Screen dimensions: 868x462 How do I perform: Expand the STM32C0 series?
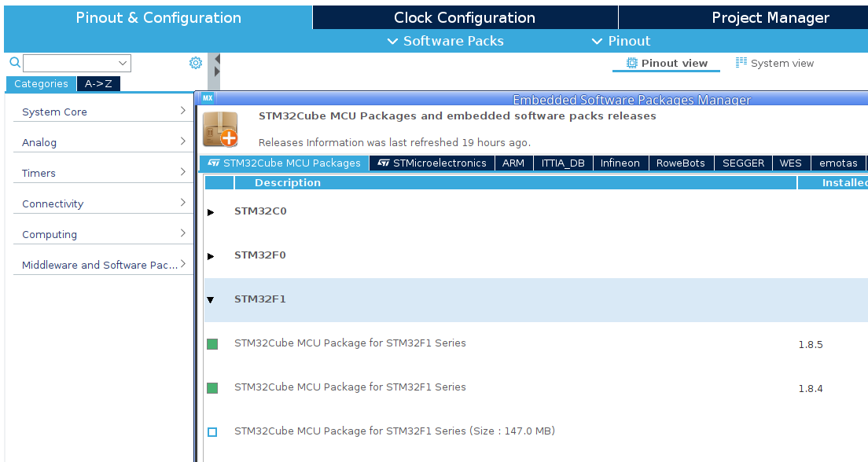pos(210,211)
